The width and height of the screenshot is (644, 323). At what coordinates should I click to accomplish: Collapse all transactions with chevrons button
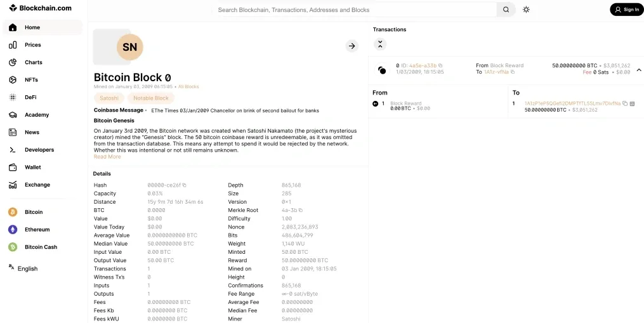pos(380,44)
